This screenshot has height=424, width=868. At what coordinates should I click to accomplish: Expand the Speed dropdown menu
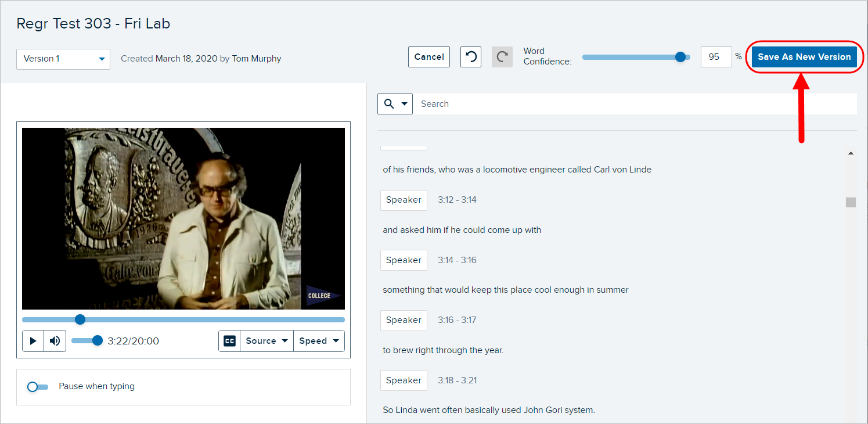[319, 341]
